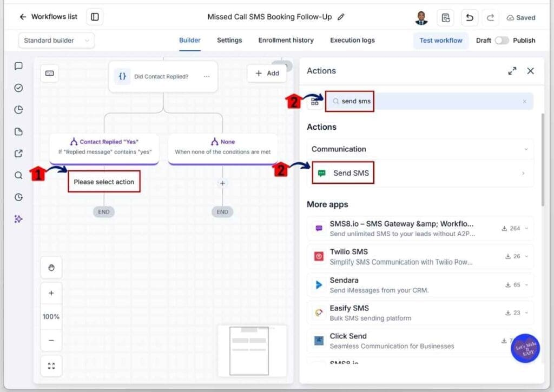Open the AI sparkle icon in left sidebar
Viewport: 554px width, 392px height.
click(x=18, y=219)
